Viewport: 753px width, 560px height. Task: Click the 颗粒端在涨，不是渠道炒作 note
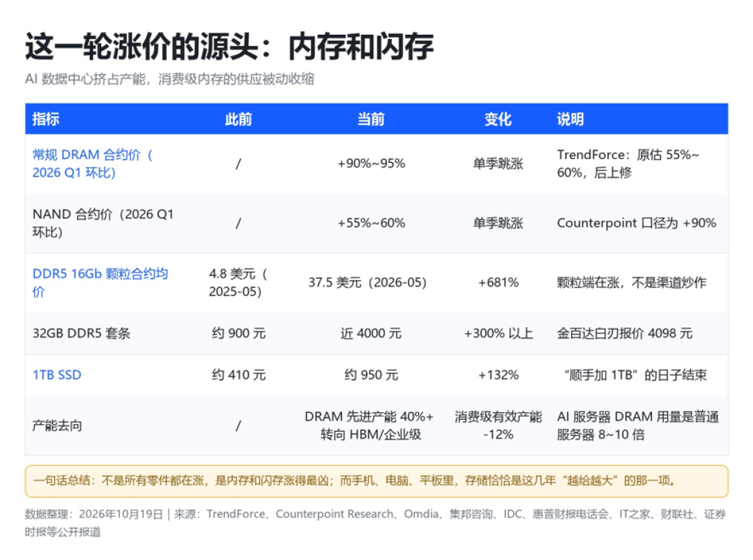click(x=632, y=282)
